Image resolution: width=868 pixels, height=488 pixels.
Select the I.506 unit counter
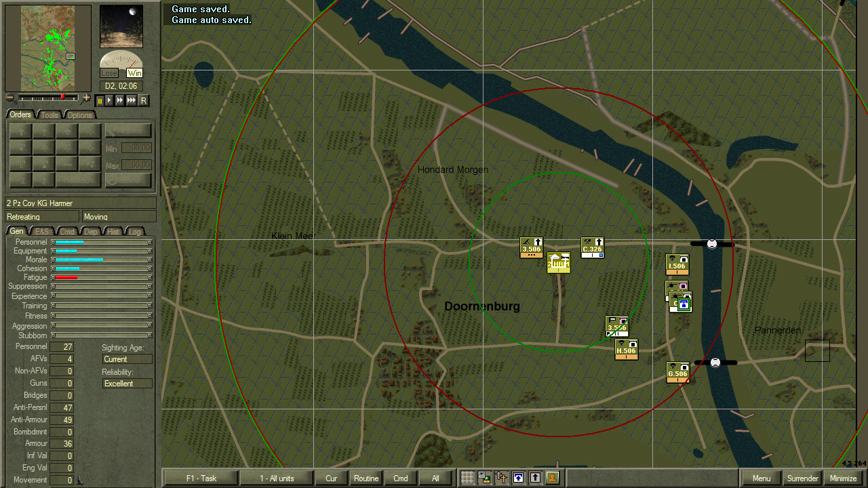pos(677,265)
